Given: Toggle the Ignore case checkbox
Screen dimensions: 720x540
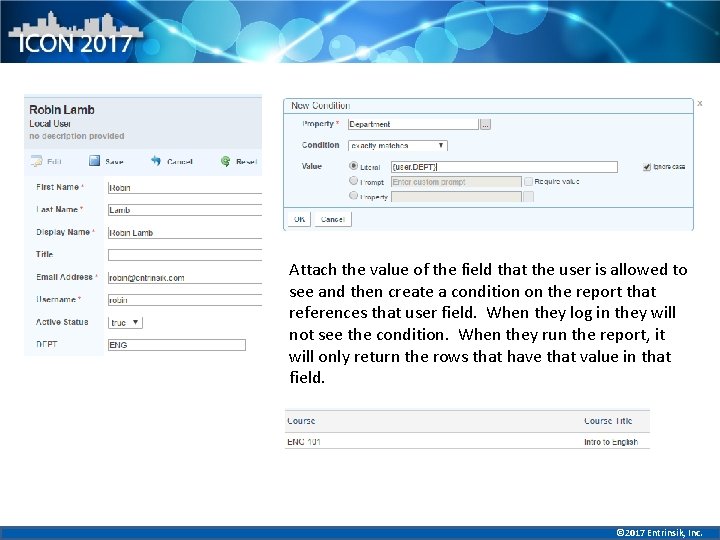Looking at the screenshot, I should tap(647, 167).
